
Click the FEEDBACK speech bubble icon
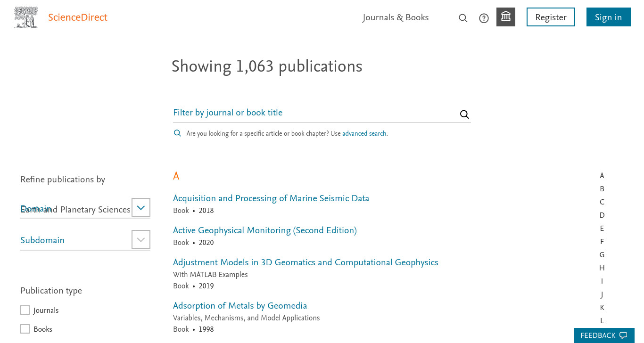pos(623,335)
